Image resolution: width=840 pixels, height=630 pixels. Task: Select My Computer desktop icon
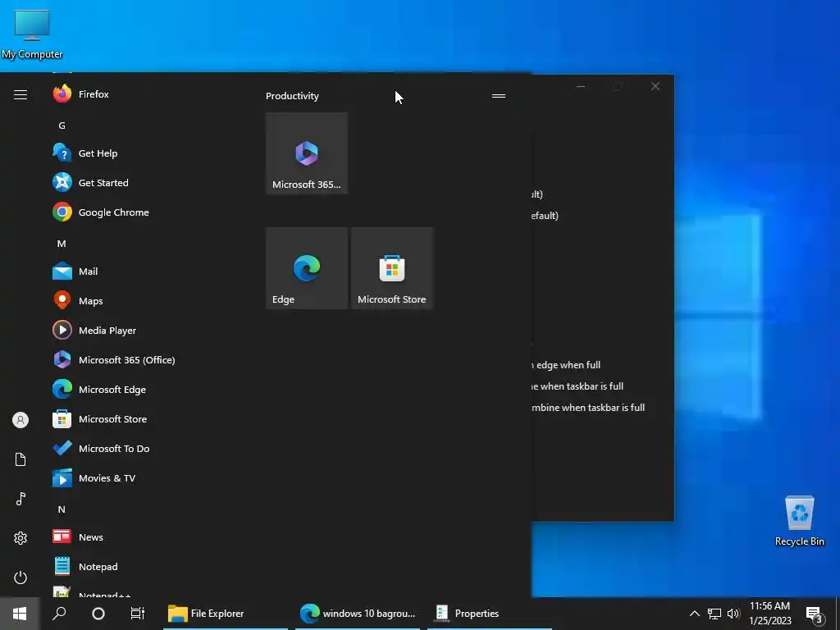(x=32, y=34)
